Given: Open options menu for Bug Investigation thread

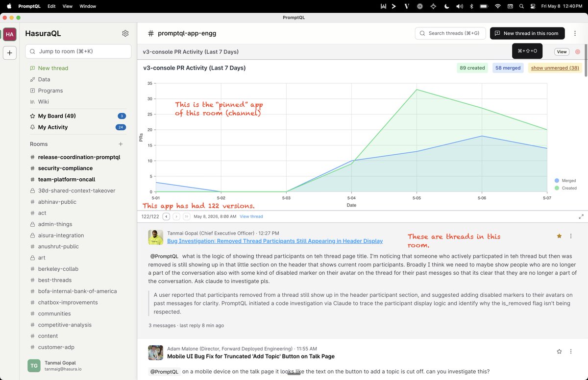Looking at the screenshot, I should [571, 236].
